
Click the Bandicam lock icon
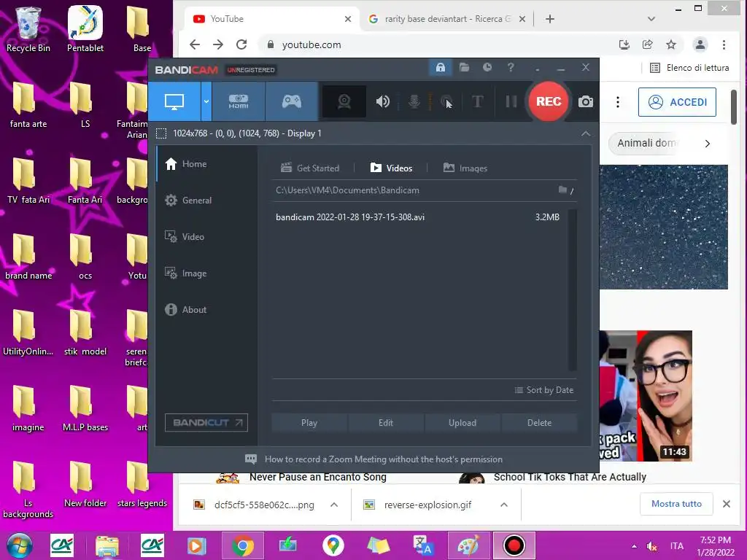pos(440,68)
